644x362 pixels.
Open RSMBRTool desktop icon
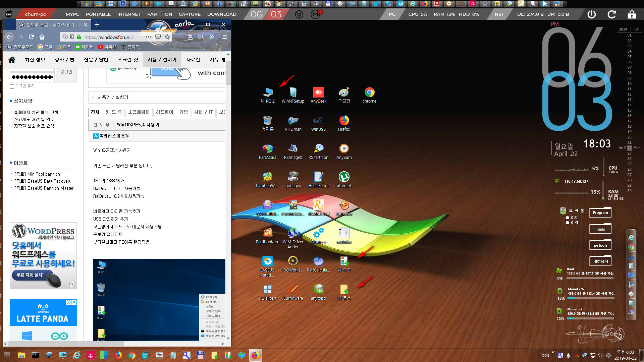[318, 207]
